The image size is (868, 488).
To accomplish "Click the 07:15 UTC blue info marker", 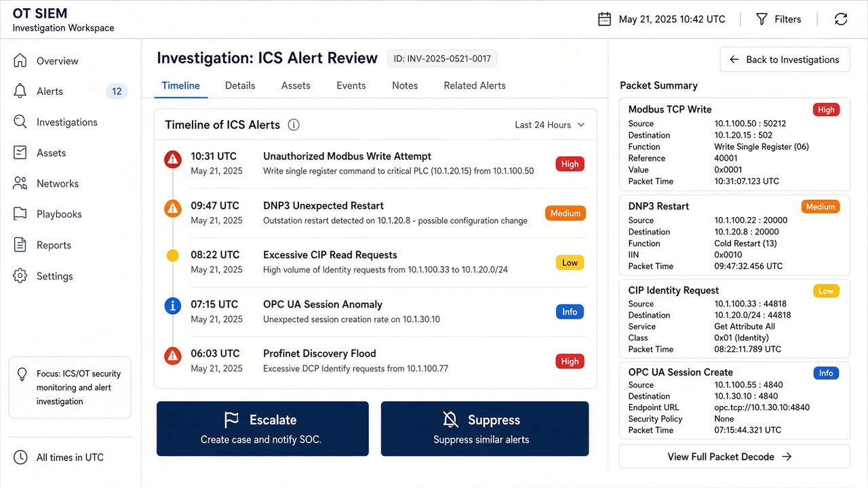I will pos(173,306).
